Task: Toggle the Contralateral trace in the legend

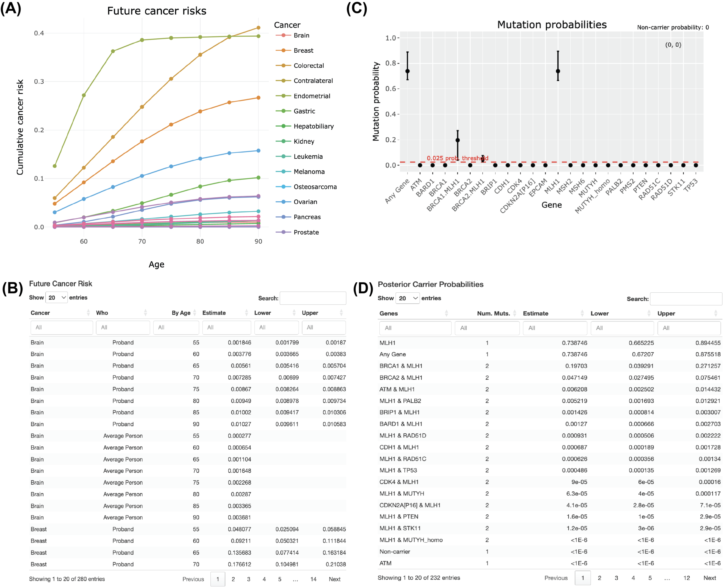Action: coord(304,81)
